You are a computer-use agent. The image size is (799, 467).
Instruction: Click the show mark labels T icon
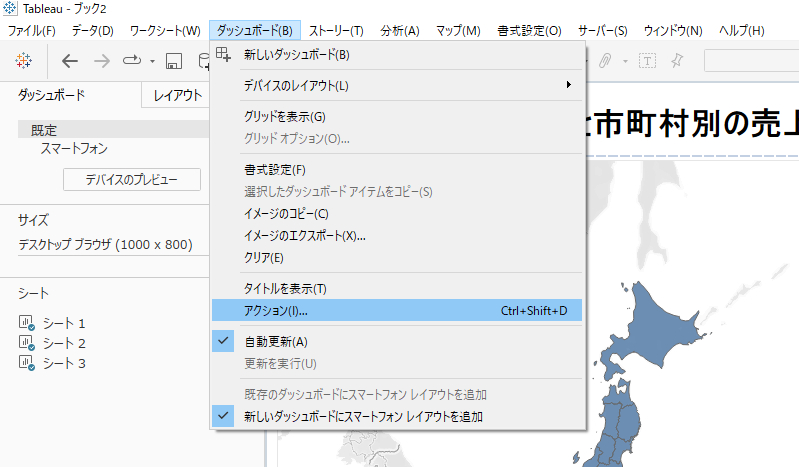tap(647, 61)
